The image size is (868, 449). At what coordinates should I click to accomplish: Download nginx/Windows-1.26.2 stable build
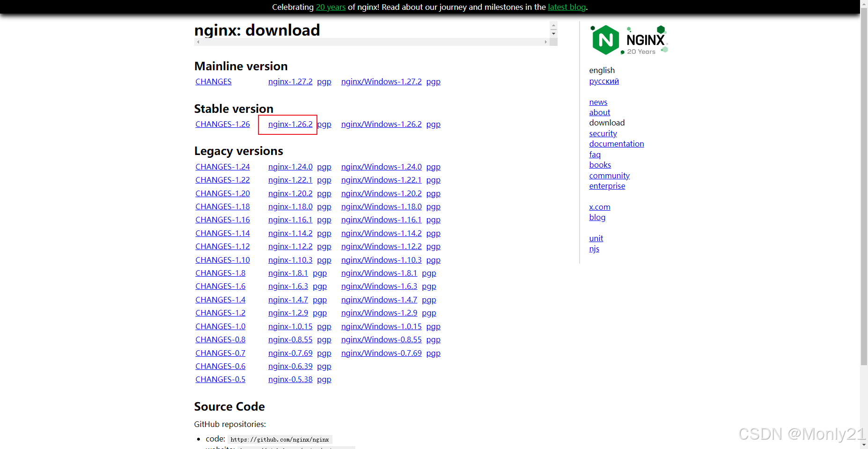tap(381, 124)
